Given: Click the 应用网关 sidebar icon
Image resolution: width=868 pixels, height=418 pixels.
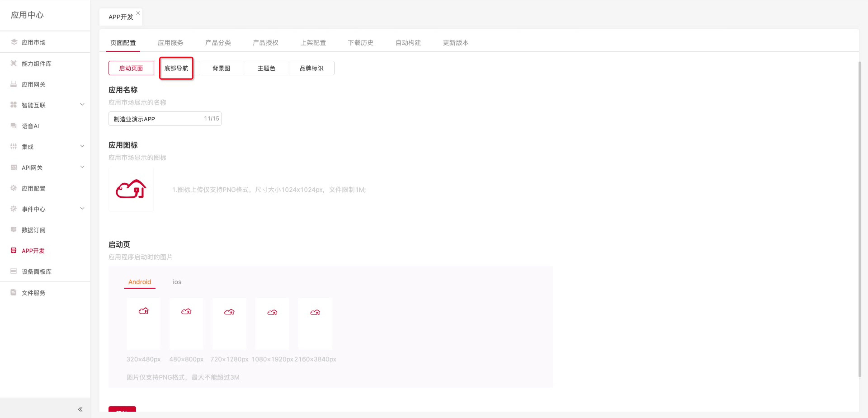Looking at the screenshot, I should pyautogui.click(x=14, y=84).
